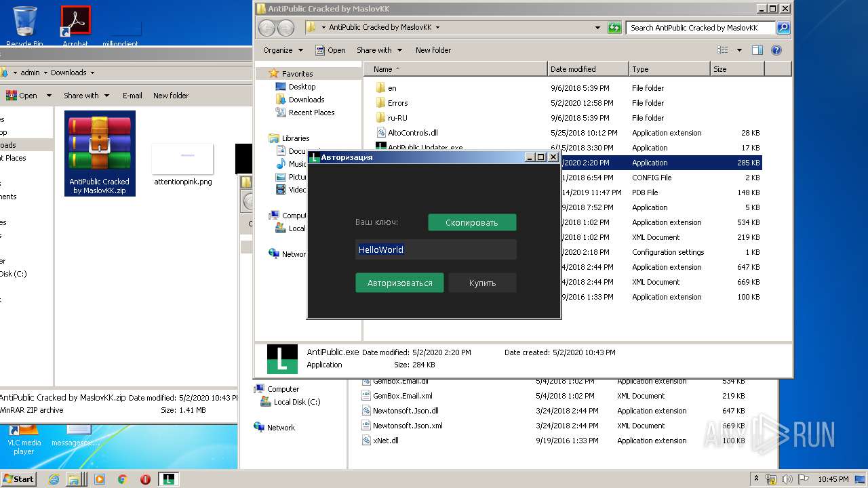The width and height of the screenshot is (868, 488).
Task: Click E-mail in Downloads toolbar
Action: [132, 96]
